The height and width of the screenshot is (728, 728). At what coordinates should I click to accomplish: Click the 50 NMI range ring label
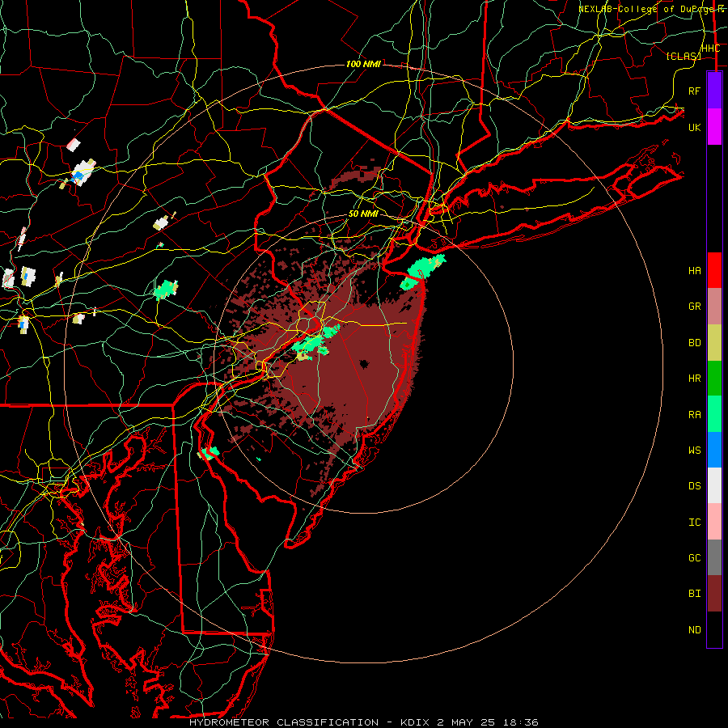click(363, 214)
